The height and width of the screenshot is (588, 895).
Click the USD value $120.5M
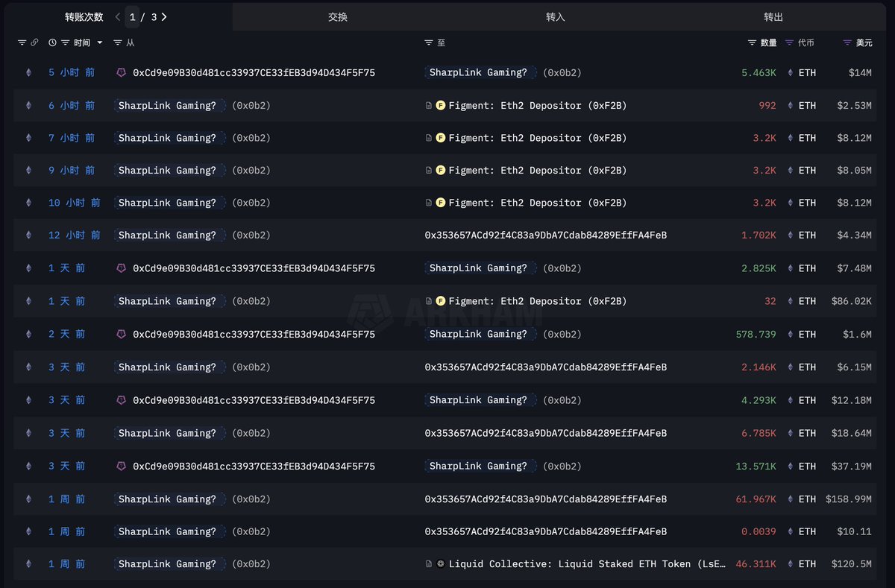tap(852, 564)
